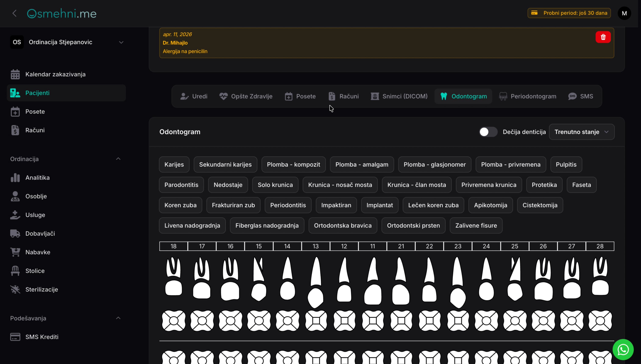Select Plomba - amalgam condition
This screenshot has height=364, width=641.
[362, 164]
